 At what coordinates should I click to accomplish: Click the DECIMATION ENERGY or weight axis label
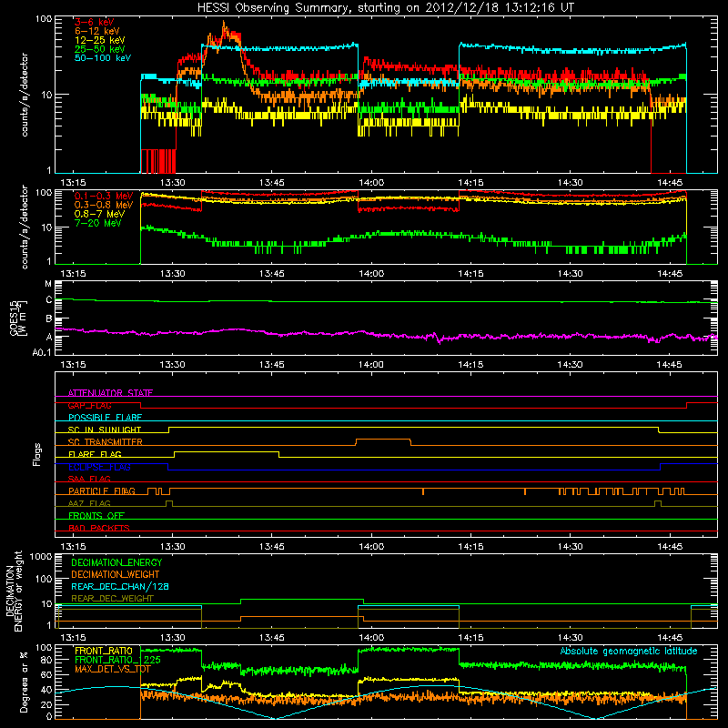pyautogui.click(x=14, y=591)
